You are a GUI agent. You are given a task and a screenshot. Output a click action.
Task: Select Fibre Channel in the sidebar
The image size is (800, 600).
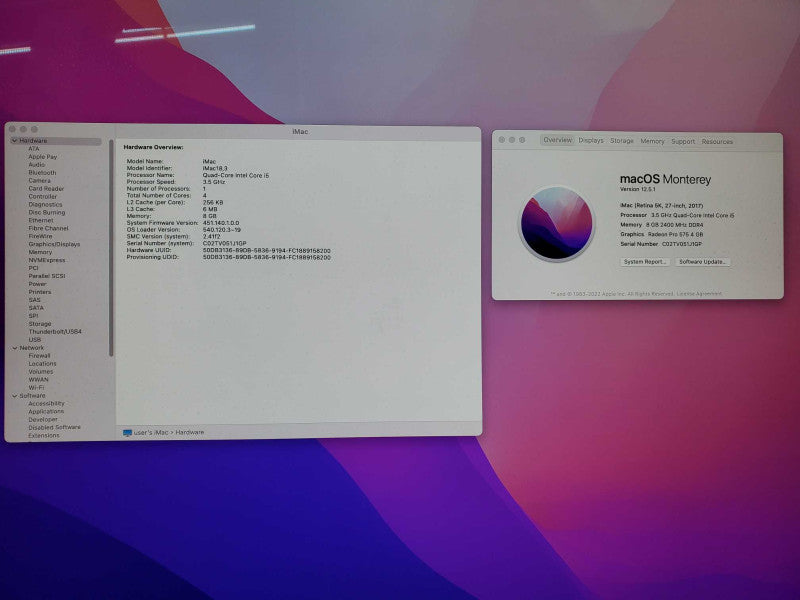pyautogui.click(x=48, y=228)
